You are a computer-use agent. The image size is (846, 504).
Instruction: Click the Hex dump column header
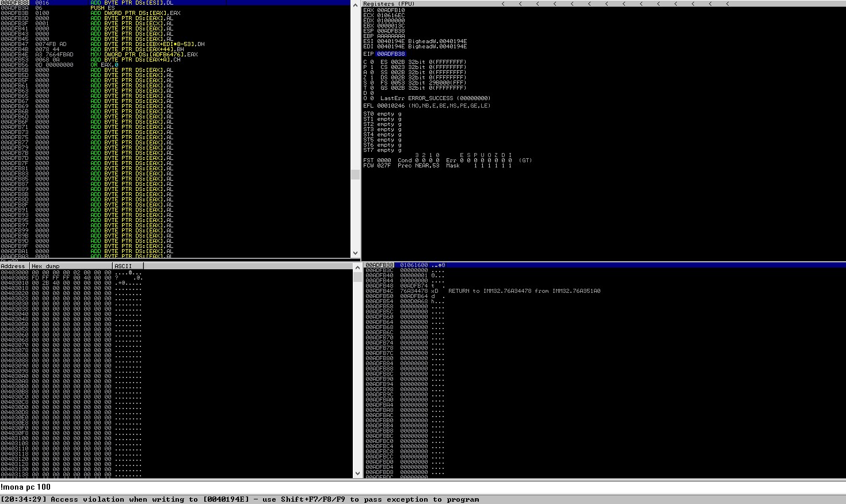point(71,266)
